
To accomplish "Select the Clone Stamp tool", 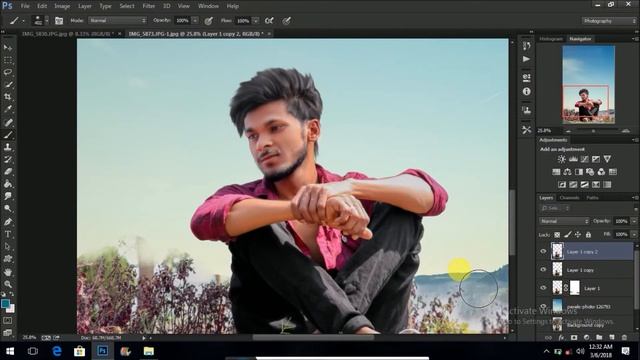I will click(x=8, y=147).
